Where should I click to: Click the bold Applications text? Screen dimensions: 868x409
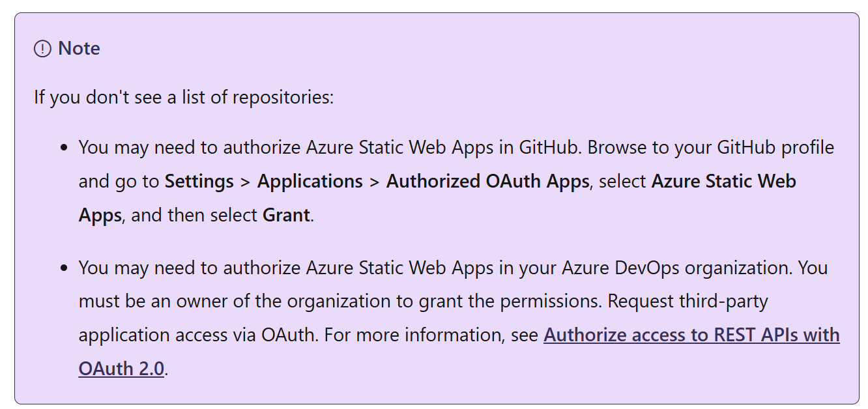pyautogui.click(x=310, y=181)
